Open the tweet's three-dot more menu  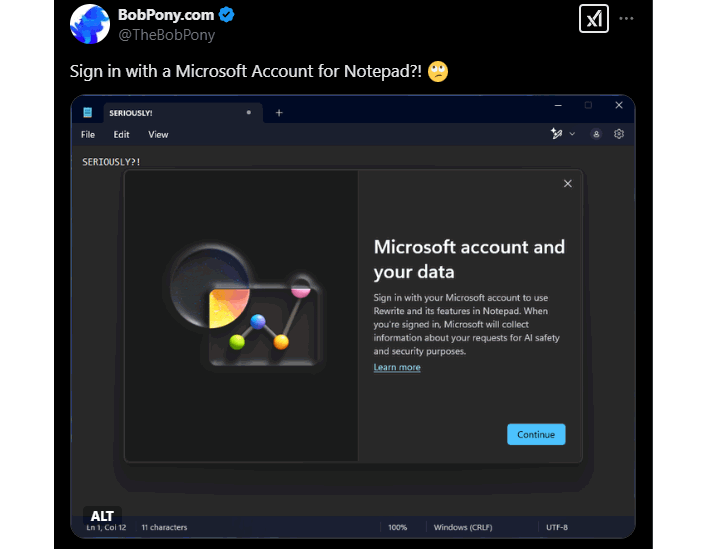coord(626,19)
